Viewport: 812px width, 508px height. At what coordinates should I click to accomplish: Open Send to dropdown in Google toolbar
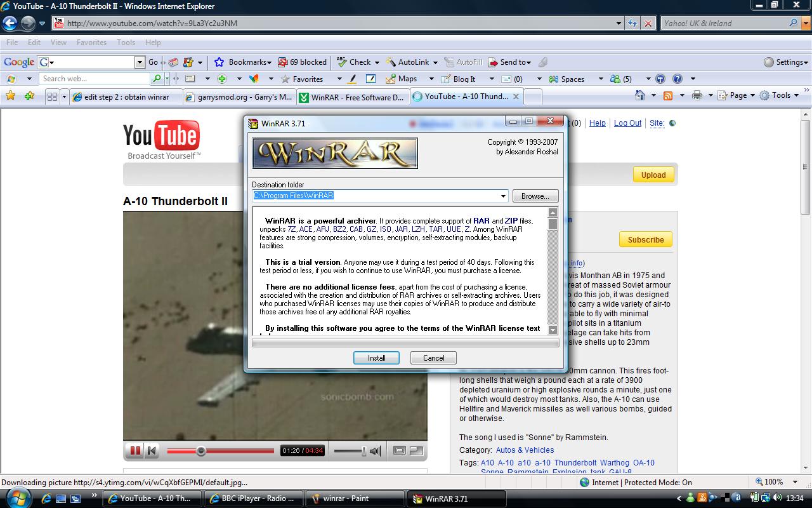pyautogui.click(x=510, y=62)
